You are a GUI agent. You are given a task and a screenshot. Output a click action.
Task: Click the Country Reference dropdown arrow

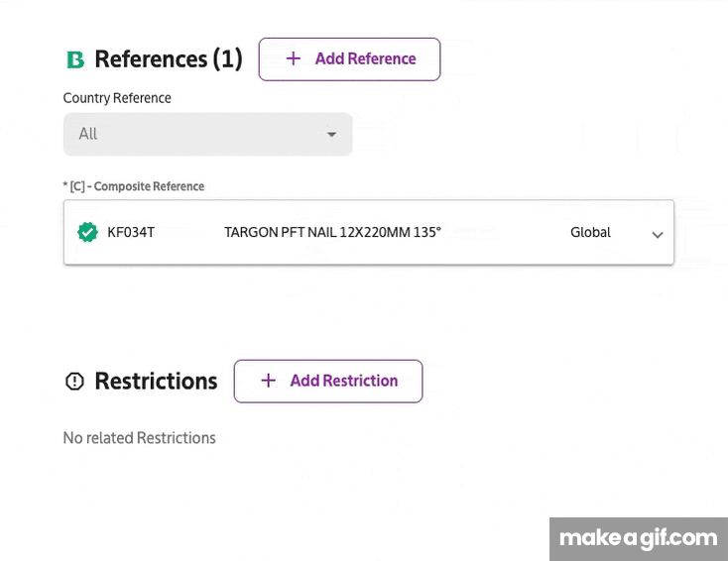click(x=331, y=134)
